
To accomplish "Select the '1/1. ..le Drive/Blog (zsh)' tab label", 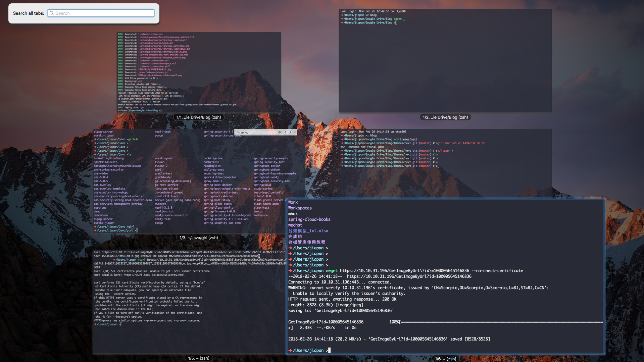I will click(x=199, y=117).
